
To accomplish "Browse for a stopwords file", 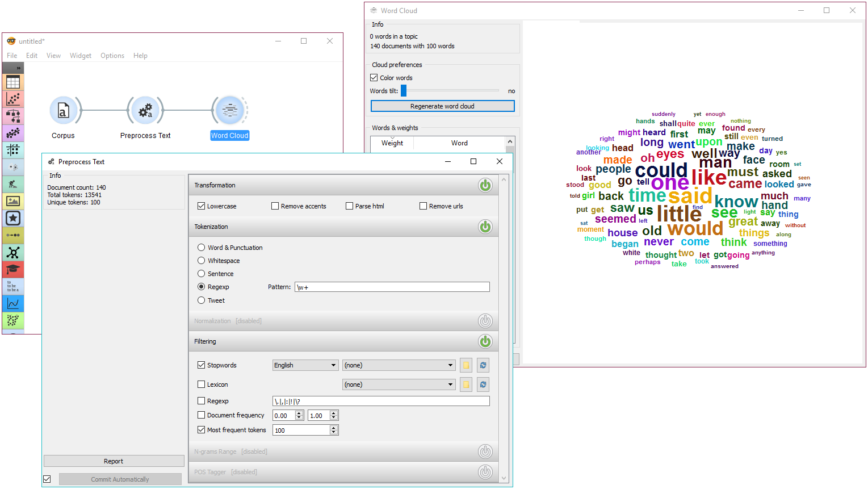I will point(466,365).
